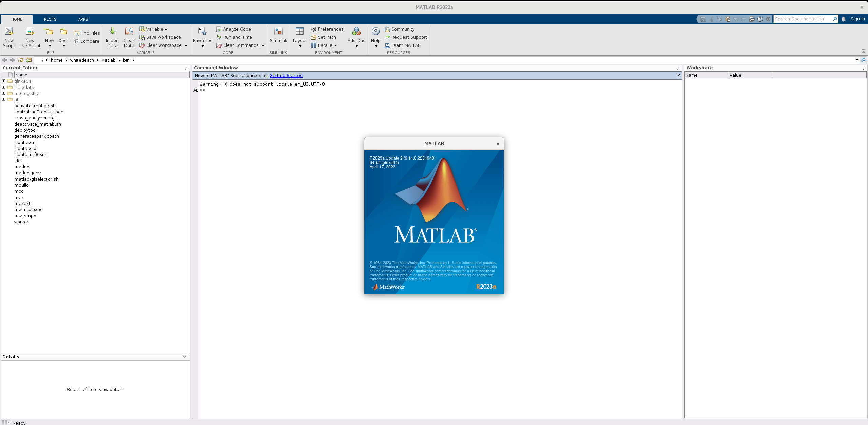Image resolution: width=868 pixels, height=425 pixels.
Task: Open the New file dropdown
Action: [x=50, y=37]
